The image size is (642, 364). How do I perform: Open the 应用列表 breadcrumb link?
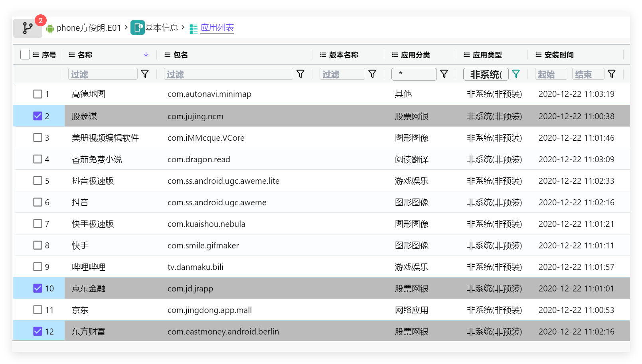pos(217,28)
